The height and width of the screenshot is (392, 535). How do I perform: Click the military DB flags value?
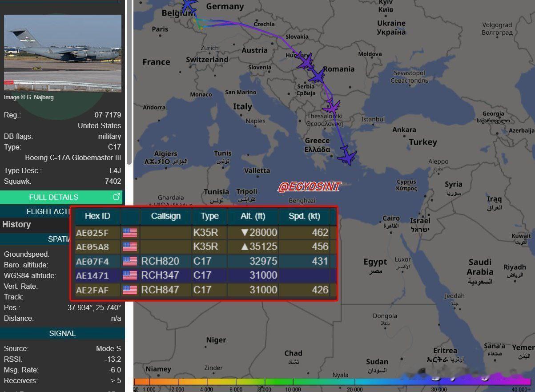point(109,136)
